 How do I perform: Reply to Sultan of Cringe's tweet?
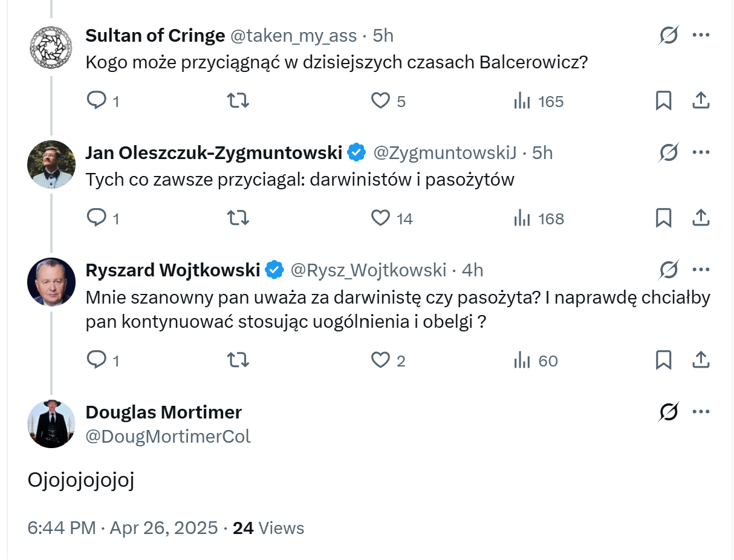(x=97, y=100)
